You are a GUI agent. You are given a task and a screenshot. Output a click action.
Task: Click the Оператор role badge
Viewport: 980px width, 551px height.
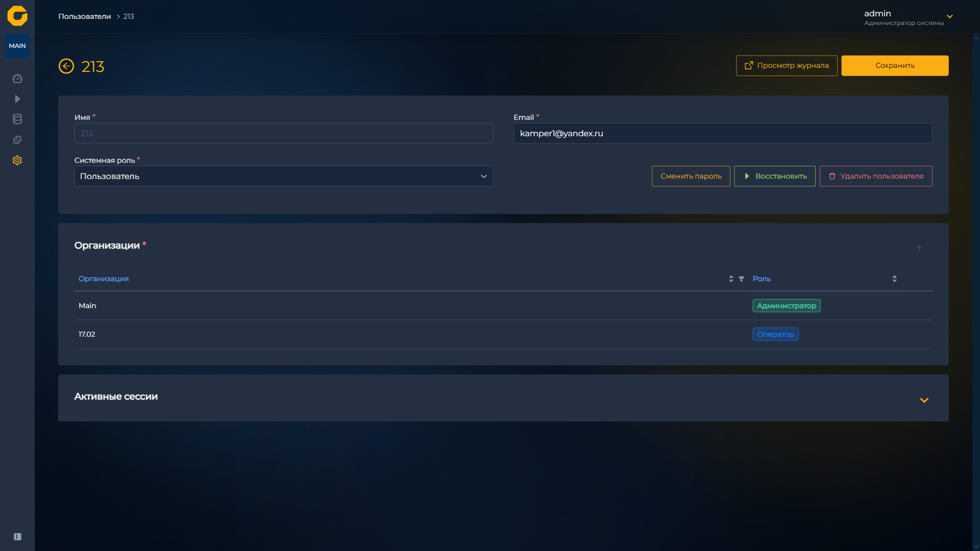(775, 334)
